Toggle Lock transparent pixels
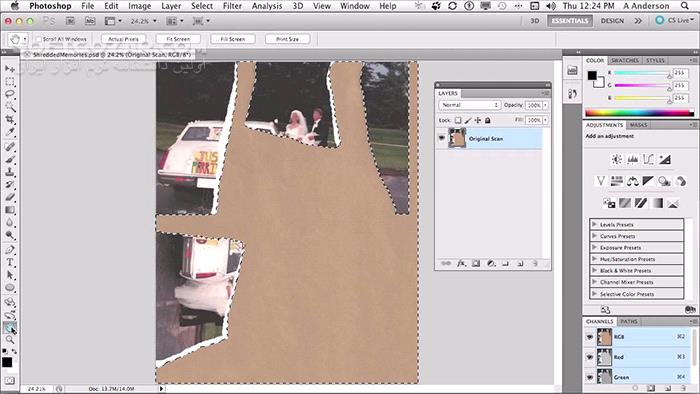The height and width of the screenshot is (394, 700). tap(458, 120)
